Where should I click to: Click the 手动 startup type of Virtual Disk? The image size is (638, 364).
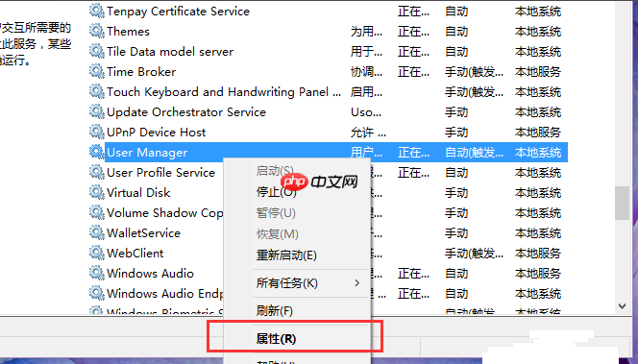tap(456, 193)
